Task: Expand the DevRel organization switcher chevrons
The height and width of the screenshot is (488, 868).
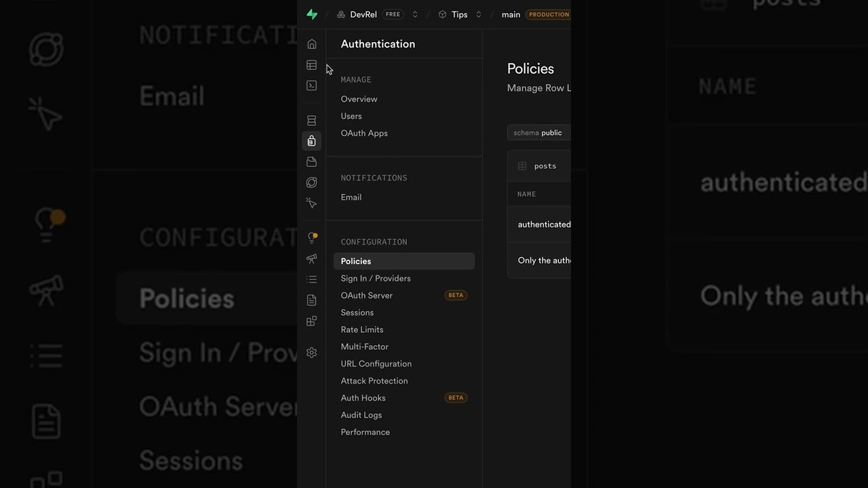Action: tap(415, 14)
